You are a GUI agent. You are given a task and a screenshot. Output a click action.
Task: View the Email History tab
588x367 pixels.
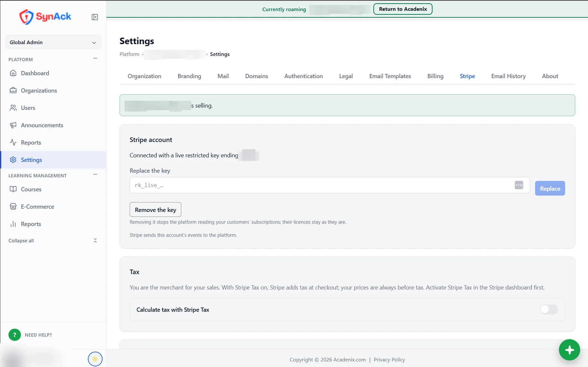point(508,76)
